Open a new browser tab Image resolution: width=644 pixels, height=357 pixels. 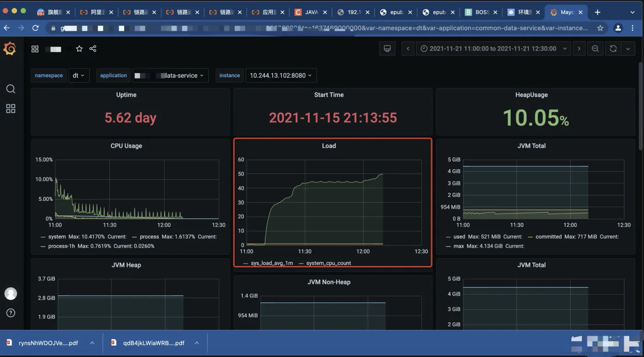598,12
